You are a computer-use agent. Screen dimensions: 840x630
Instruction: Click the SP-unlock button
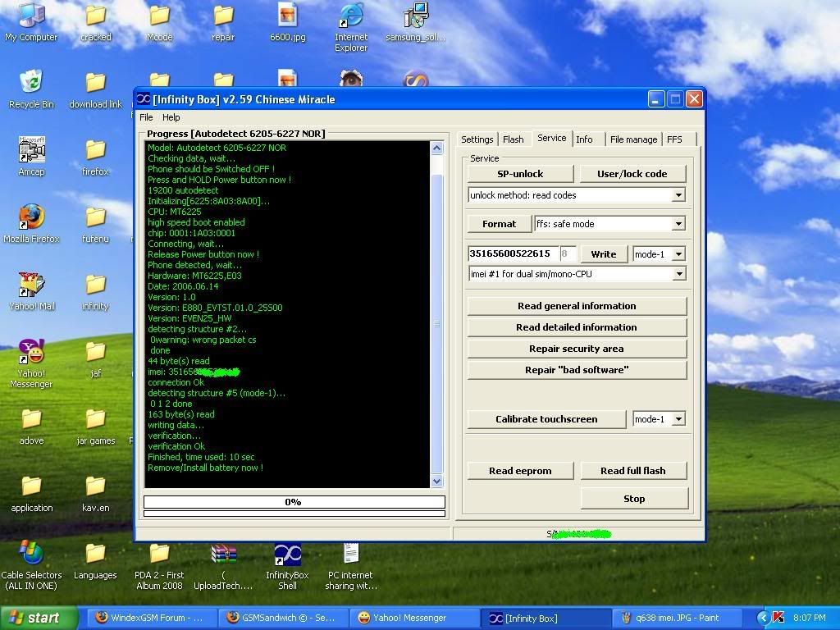[x=520, y=174]
